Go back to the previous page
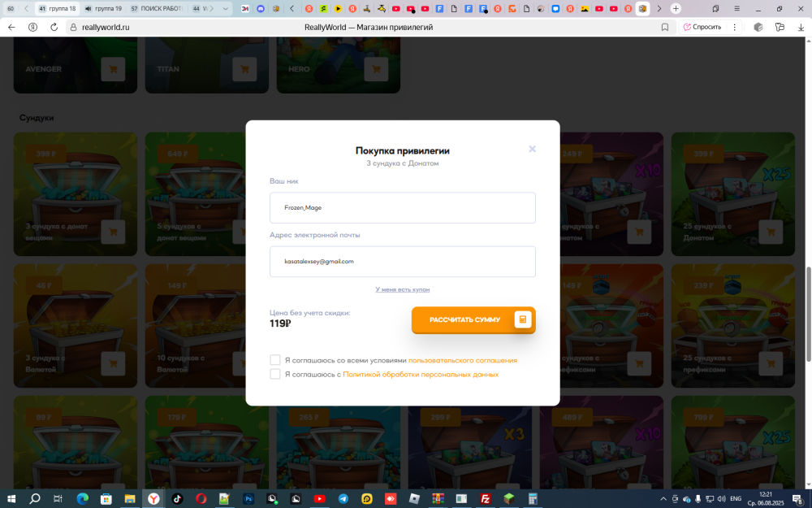The width and height of the screenshot is (812, 508). (x=11, y=27)
